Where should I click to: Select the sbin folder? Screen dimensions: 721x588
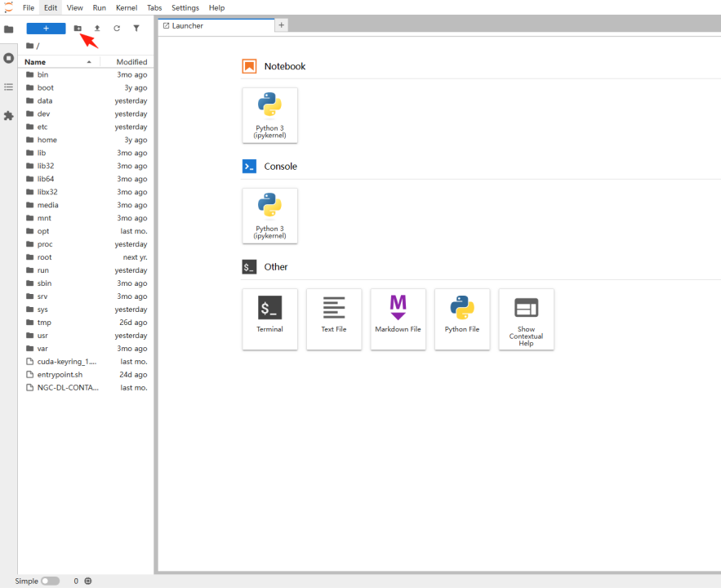86,283
